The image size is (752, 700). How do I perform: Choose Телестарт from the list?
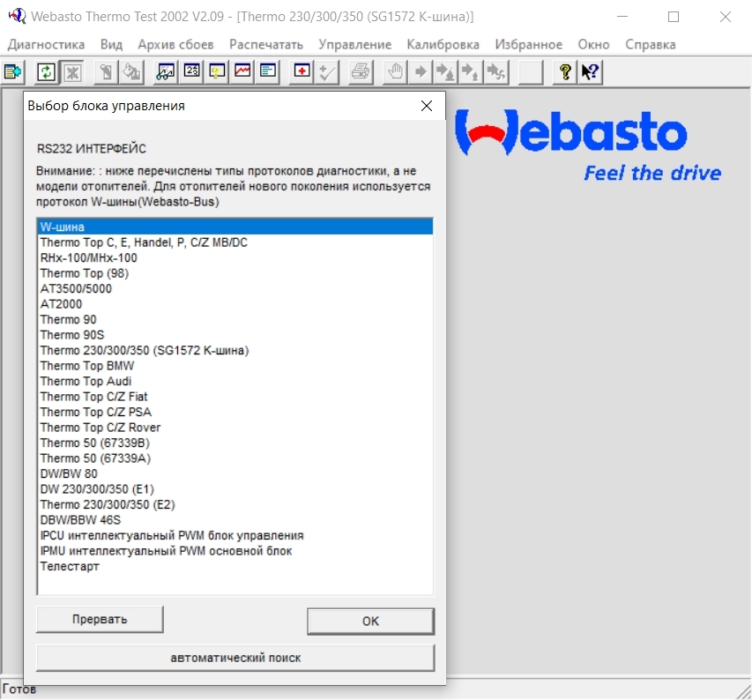[70, 566]
